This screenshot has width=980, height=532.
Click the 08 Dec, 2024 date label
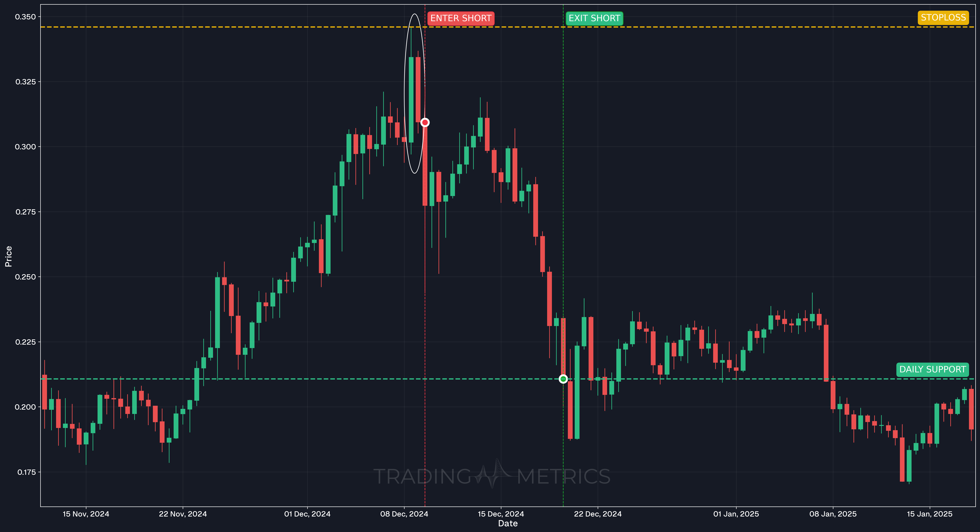click(404, 514)
